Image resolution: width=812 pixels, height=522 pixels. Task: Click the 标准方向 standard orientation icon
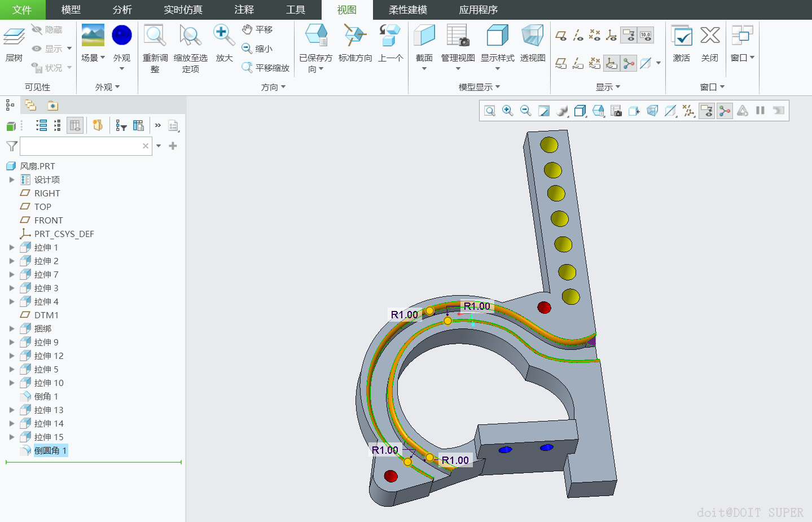click(x=355, y=36)
